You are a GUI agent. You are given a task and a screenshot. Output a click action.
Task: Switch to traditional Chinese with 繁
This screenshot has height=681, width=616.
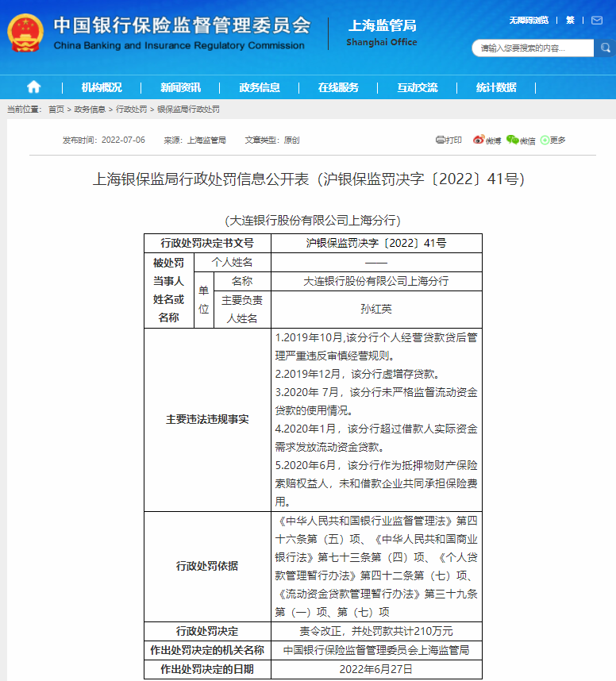coord(570,21)
